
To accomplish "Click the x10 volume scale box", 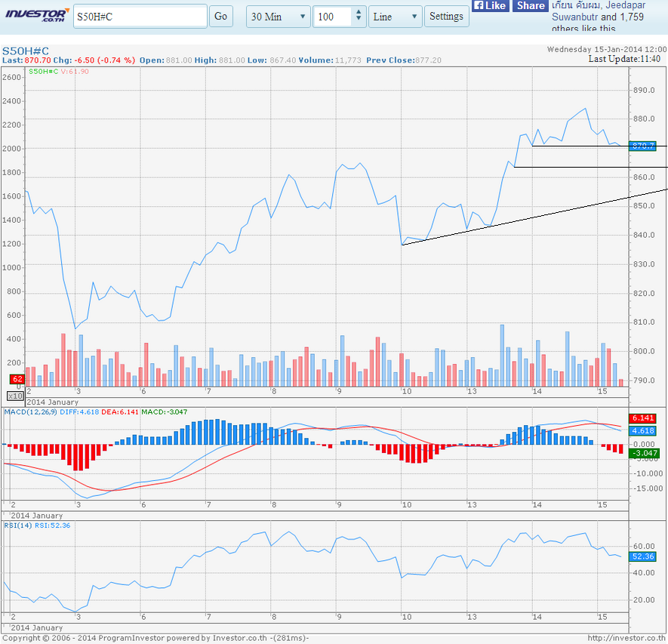I will [x=15, y=396].
